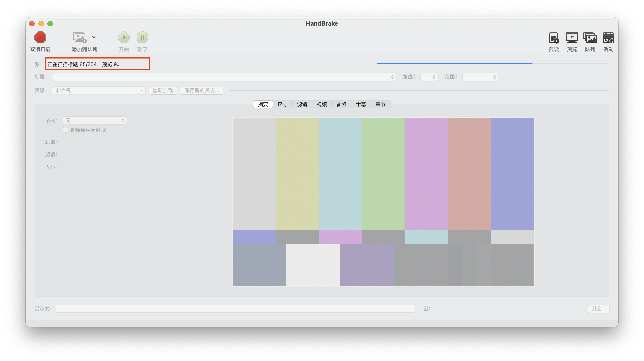Click the 重新加载 button
644x361 pixels.
click(162, 90)
